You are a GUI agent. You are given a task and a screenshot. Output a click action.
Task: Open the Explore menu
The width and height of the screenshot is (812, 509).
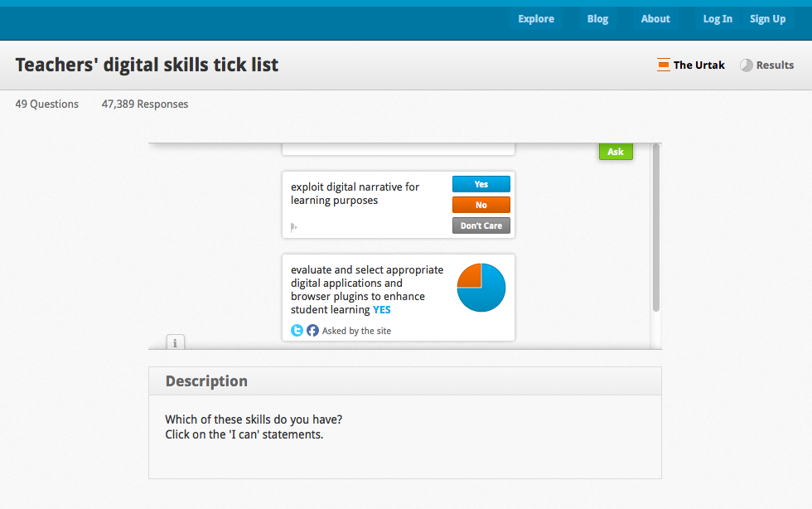pyautogui.click(x=535, y=18)
